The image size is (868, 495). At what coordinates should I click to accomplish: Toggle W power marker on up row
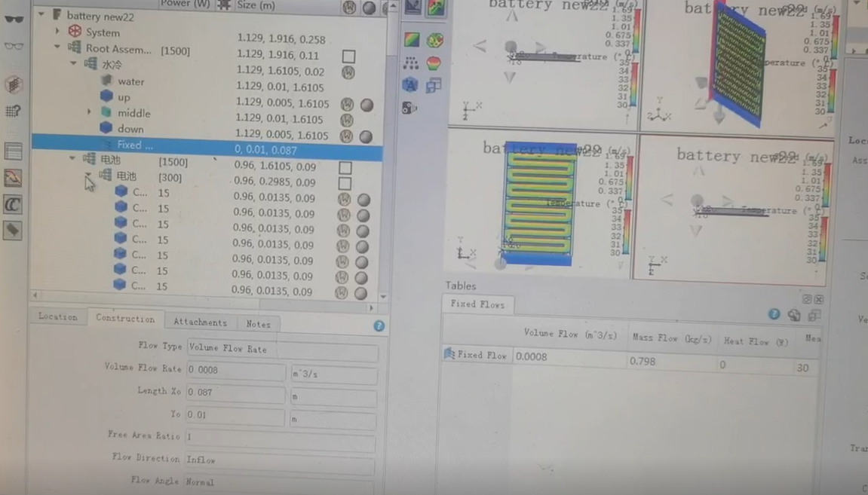(x=347, y=105)
